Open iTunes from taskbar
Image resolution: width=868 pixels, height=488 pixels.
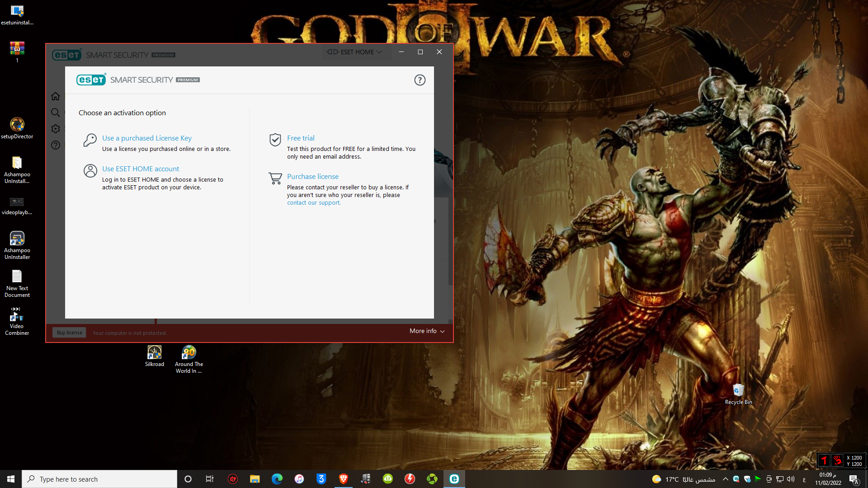point(299,479)
